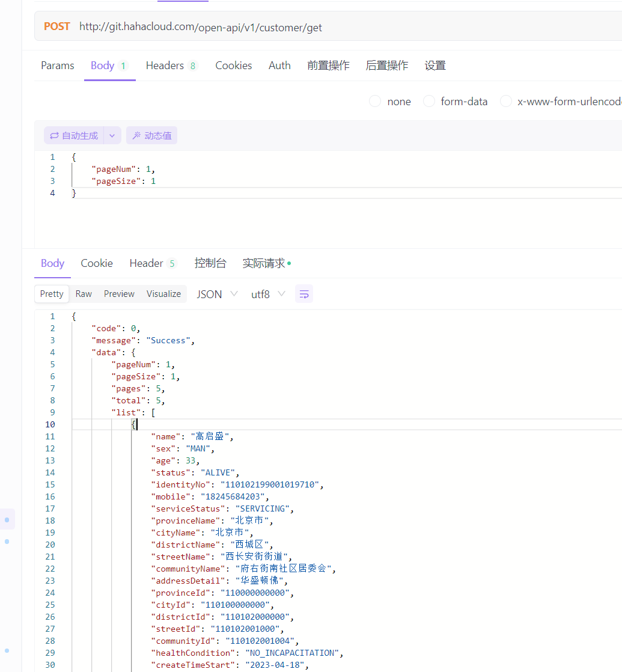This screenshot has height=672, width=622.
Task: Click the 动态值 button
Action: click(151, 136)
